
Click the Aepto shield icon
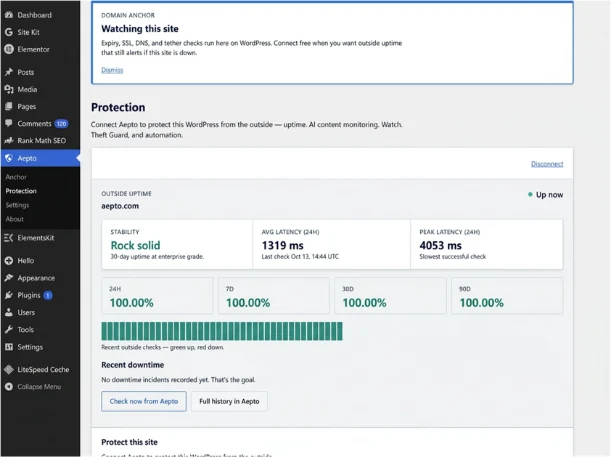coord(9,158)
